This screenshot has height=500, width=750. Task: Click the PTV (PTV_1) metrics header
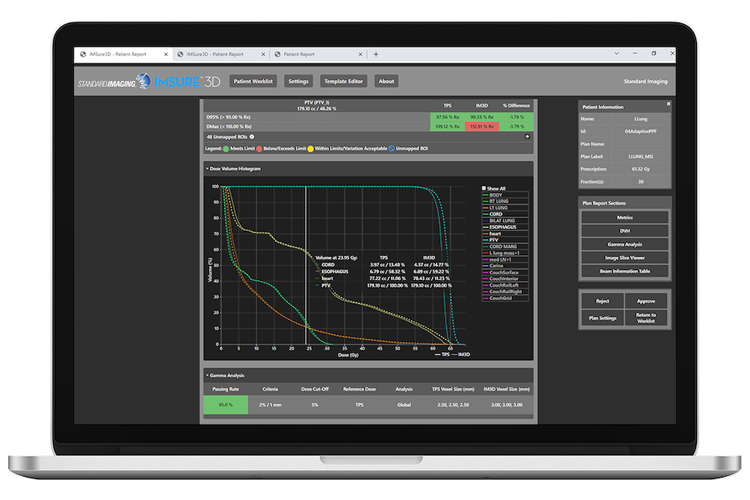click(317, 105)
